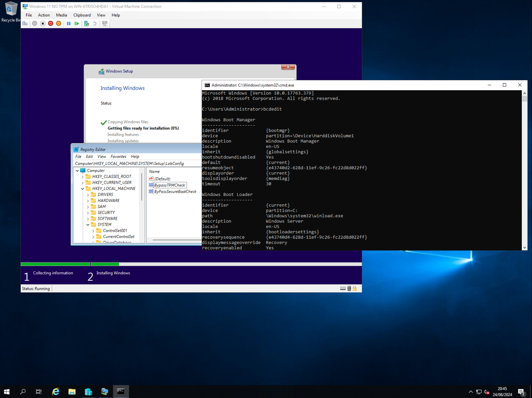532x398 pixels.
Task: Open the ByPassSecureBootCheck DWORD icon
Action: click(x=151, y=191)
